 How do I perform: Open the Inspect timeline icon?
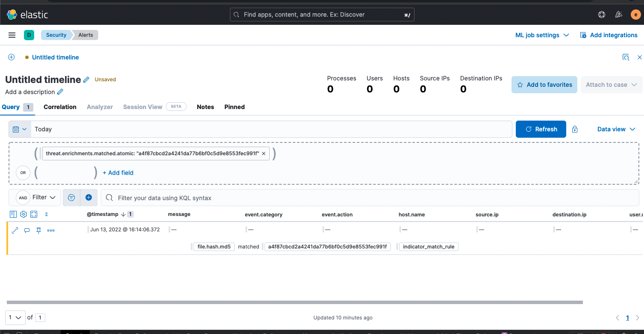pyautogui.click(x=626, y=57)
